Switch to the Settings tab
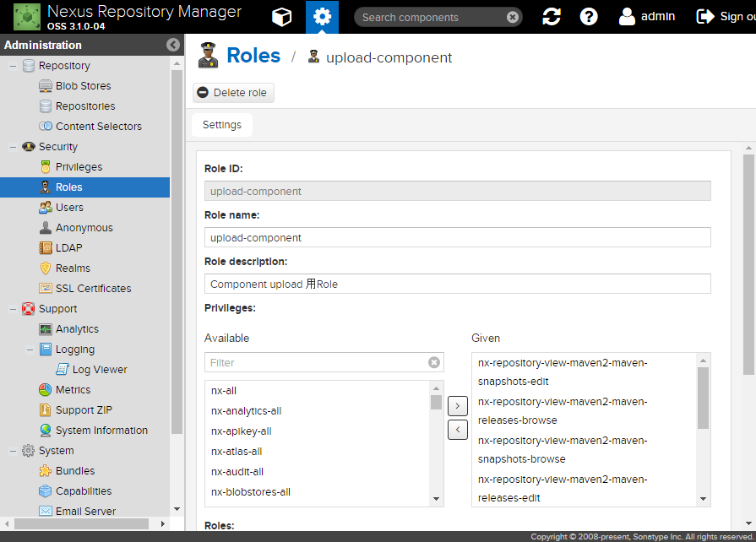The height and width of the screenshot is (542, 756). (x=222, y=125)
